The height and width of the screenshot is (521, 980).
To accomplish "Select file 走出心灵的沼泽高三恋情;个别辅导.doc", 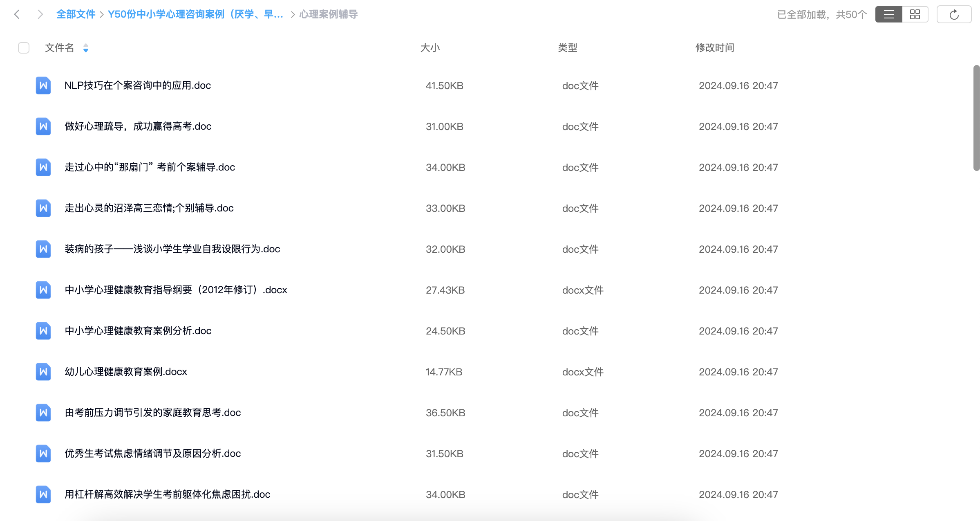I will (149, 208).
